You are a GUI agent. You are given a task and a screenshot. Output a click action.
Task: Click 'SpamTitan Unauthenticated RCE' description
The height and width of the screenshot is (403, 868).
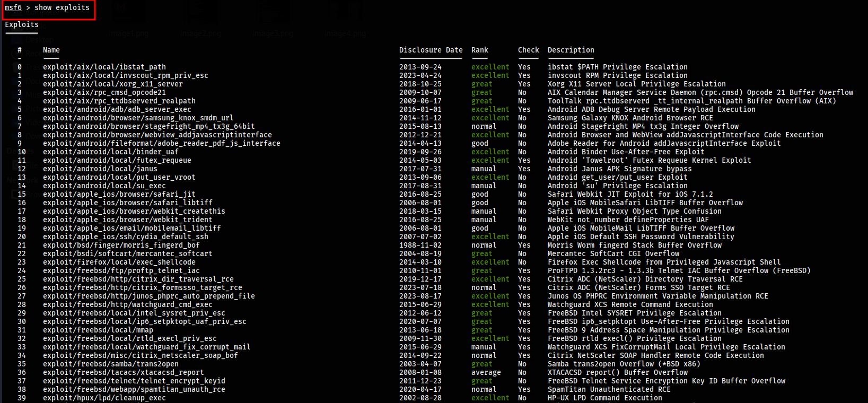point(609,389)
